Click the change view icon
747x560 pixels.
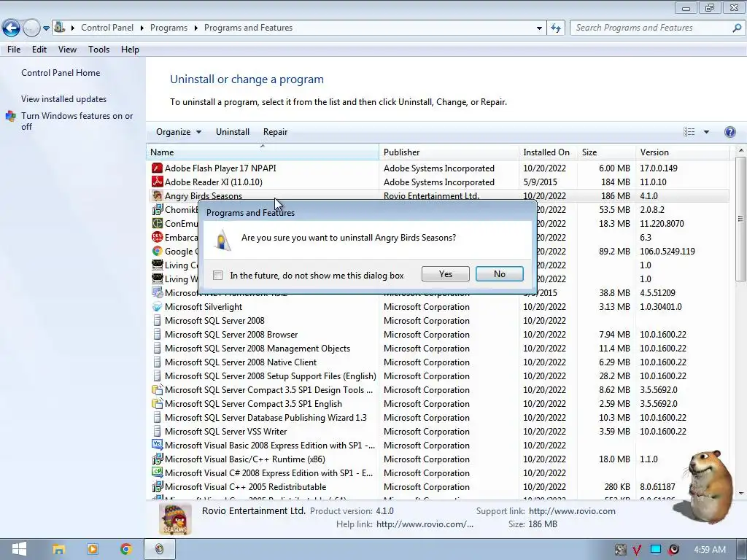pos(689,132)
